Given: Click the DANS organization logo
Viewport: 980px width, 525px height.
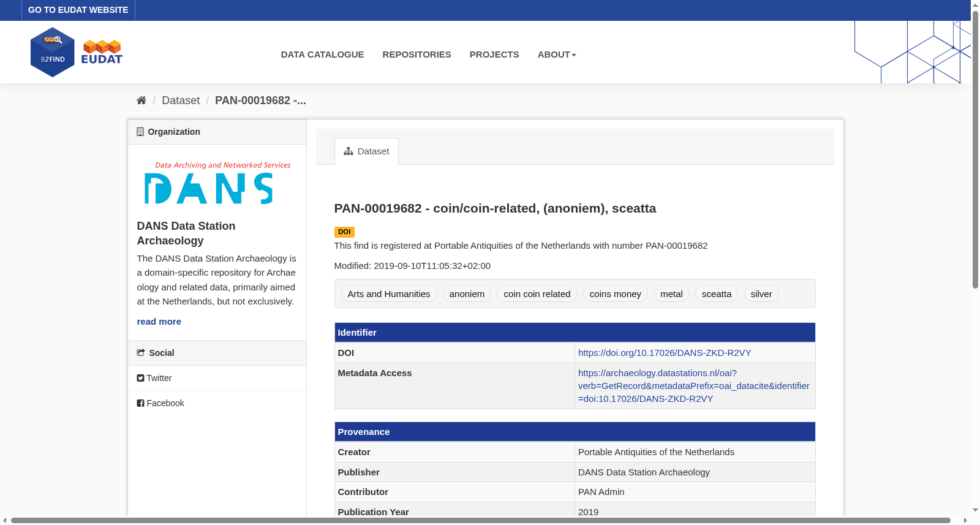Looking at the screenshot, I should point(217,182).
